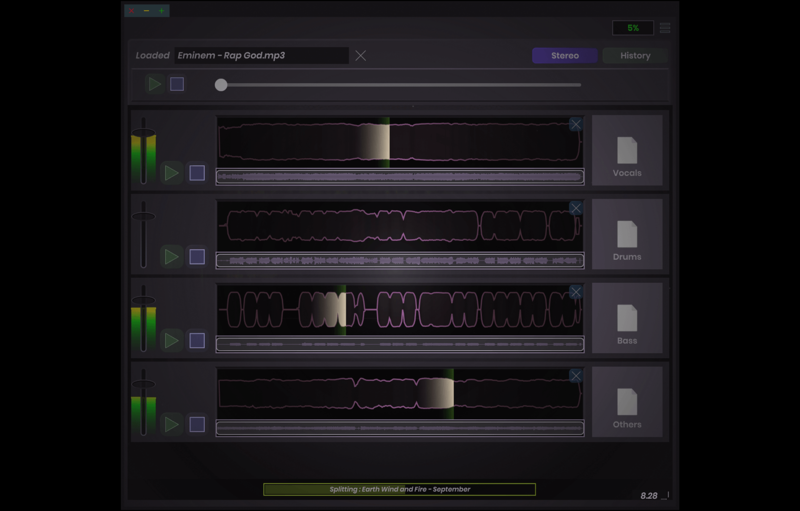The image size is (800, 511).
Task: Click the Others mini waveform overview
Action: pyautogui.click(x=400, y=428)
